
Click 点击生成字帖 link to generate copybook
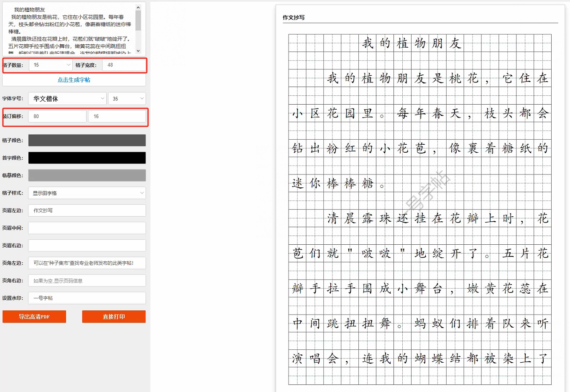coord(74,80)
